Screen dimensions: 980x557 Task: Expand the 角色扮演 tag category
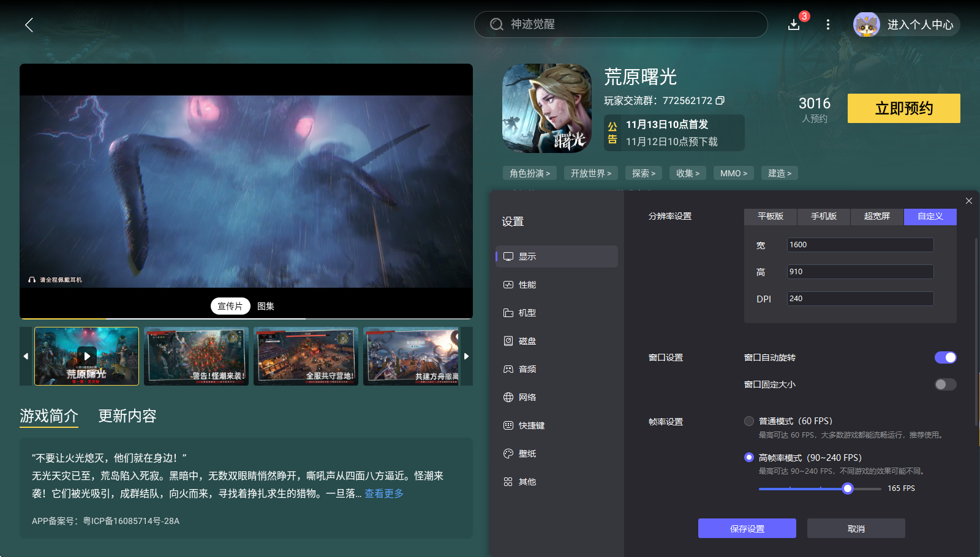[530, 173]
